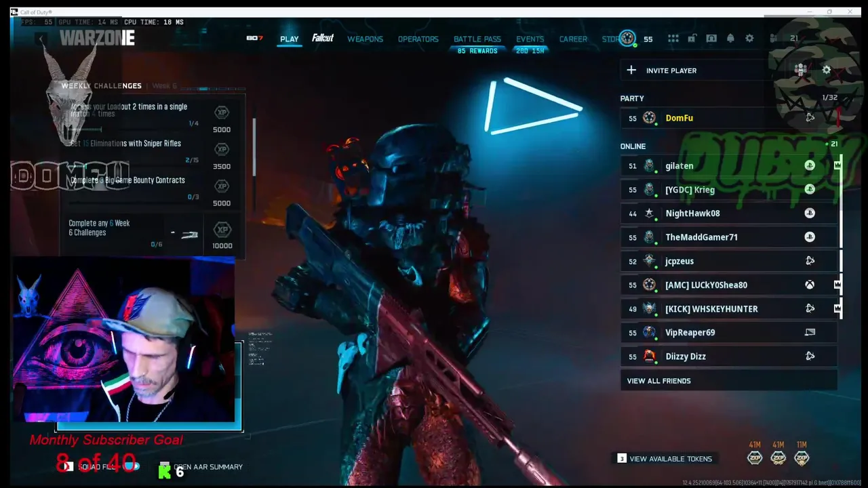This screenshot has width=868, height=488.
Task: Click the weekly challenges panel scrollbar
Action: [255, 148]
